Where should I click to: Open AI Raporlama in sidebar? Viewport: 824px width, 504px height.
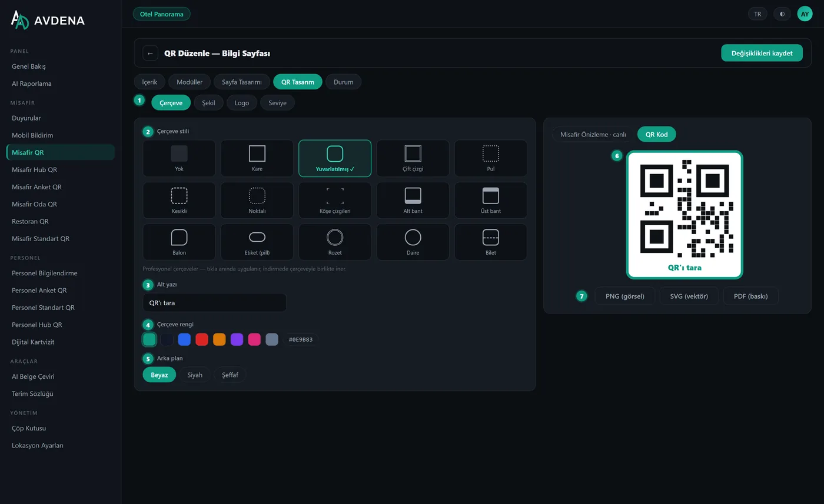(61, 84)
